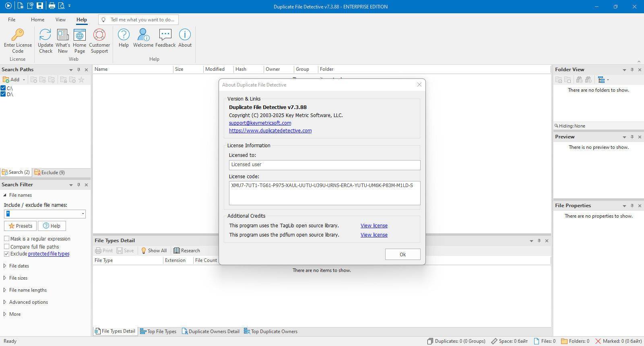Viewport: 644px width, 346px height.
Task: Click the save floppy disk icon in title bar
Action: [39, 6]
